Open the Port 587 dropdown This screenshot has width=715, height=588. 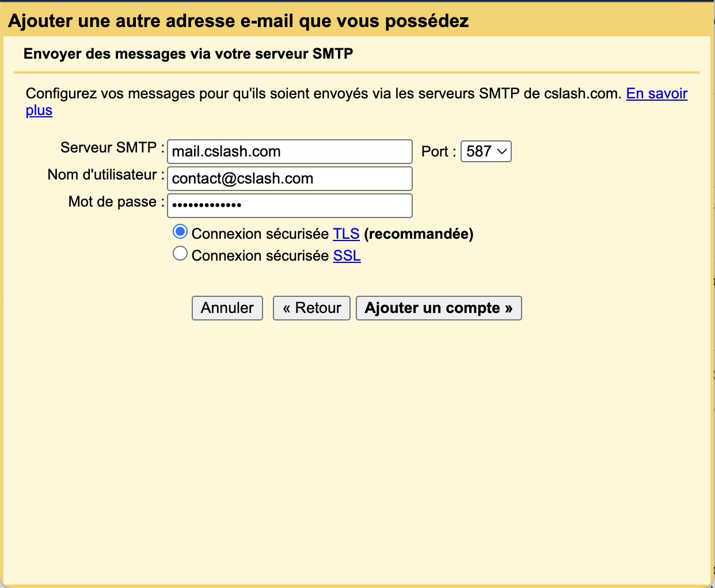486,151
